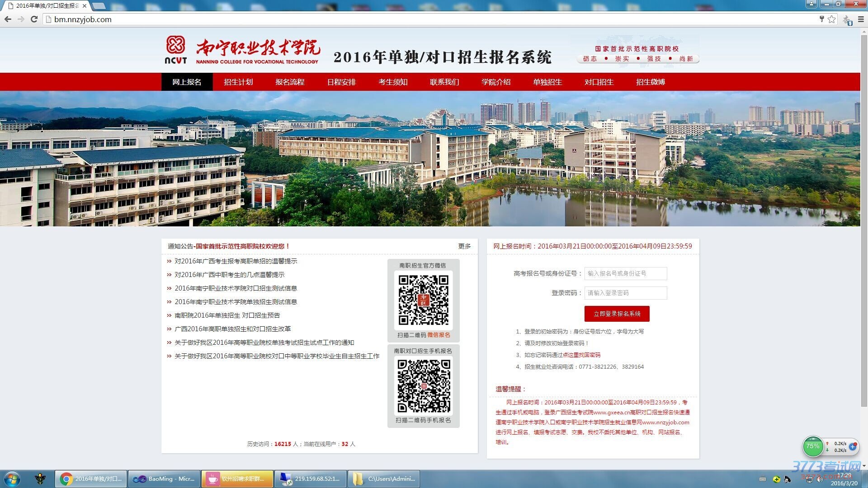This screenshot has width=868, height=488.
Task: Focus the 高考报名号或身份证号 input field
Action: [625, 273]
